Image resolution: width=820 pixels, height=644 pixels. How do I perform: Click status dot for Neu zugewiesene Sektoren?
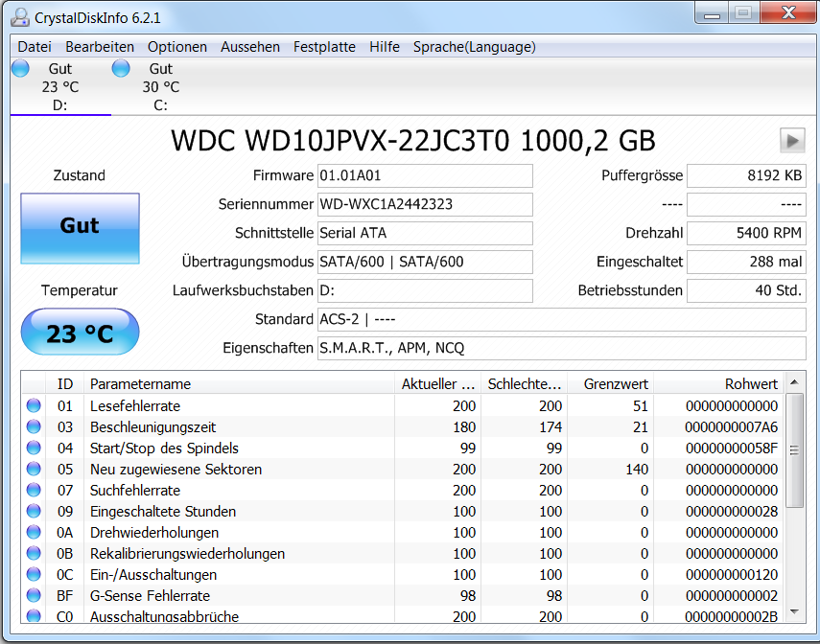pos(34,469)
